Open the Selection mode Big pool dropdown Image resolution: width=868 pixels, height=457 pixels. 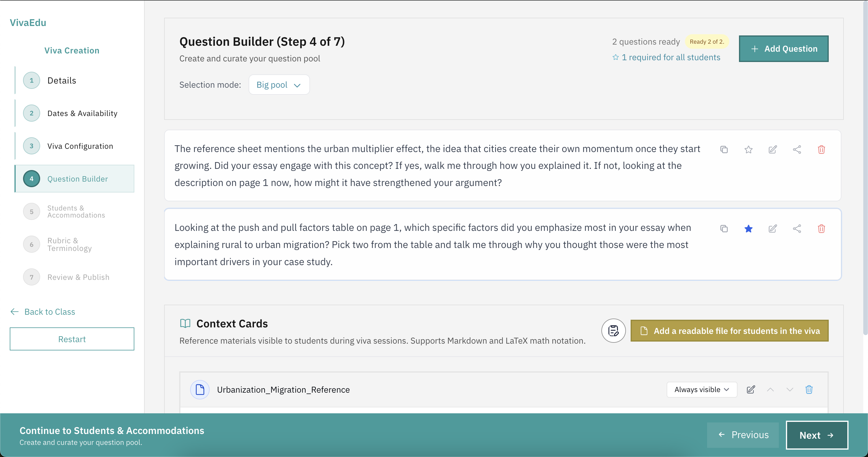pos(279,85)
